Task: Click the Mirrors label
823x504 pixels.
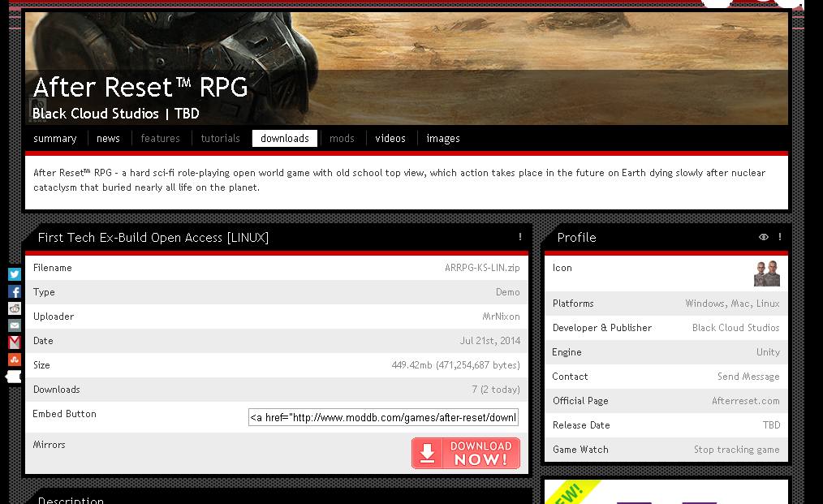Action: pos(50,445)
